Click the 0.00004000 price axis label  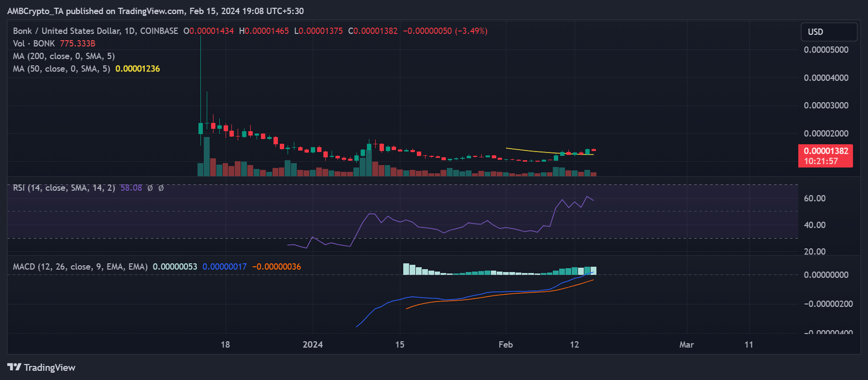pyautogui.click(x=826, y=78)
